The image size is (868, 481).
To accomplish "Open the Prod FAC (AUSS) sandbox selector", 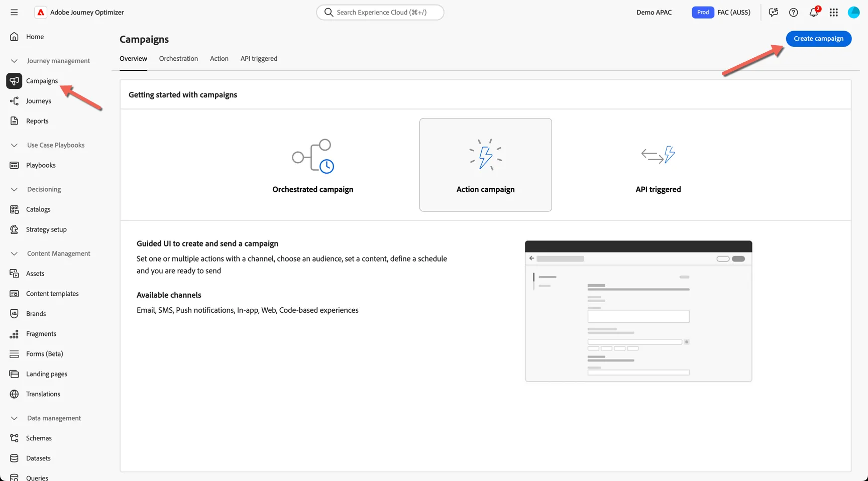I will (721, 12).
